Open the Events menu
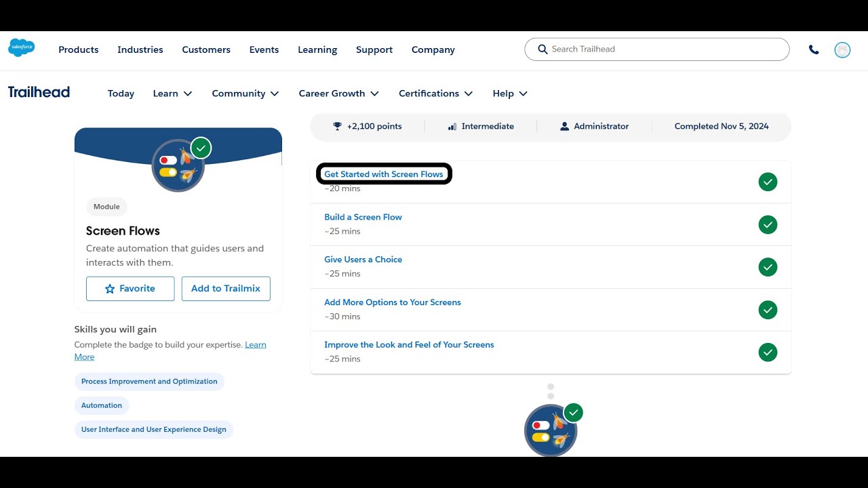The width and height of the screenshot is (868, 488). click(x=264, y=49)
